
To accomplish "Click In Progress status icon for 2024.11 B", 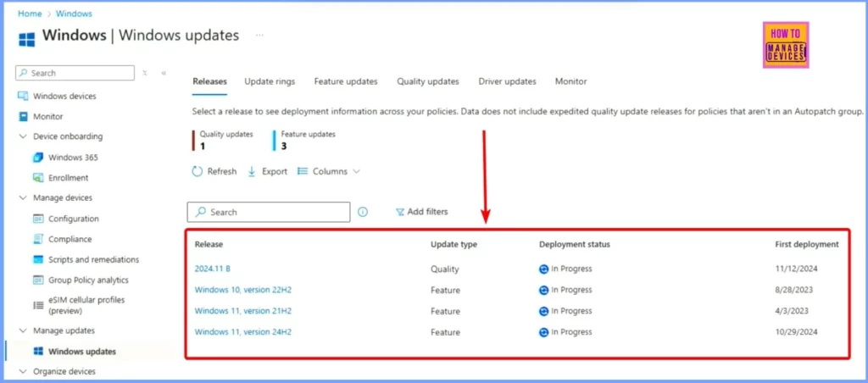I will (543, 269).
